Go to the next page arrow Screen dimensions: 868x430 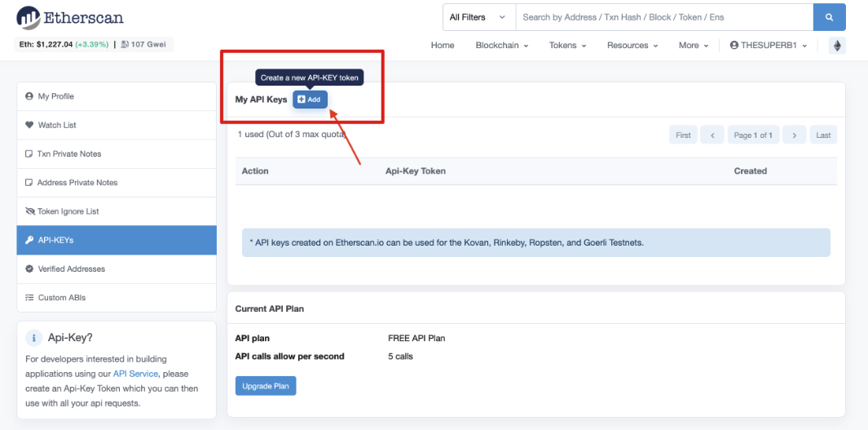tap(795, 135)
